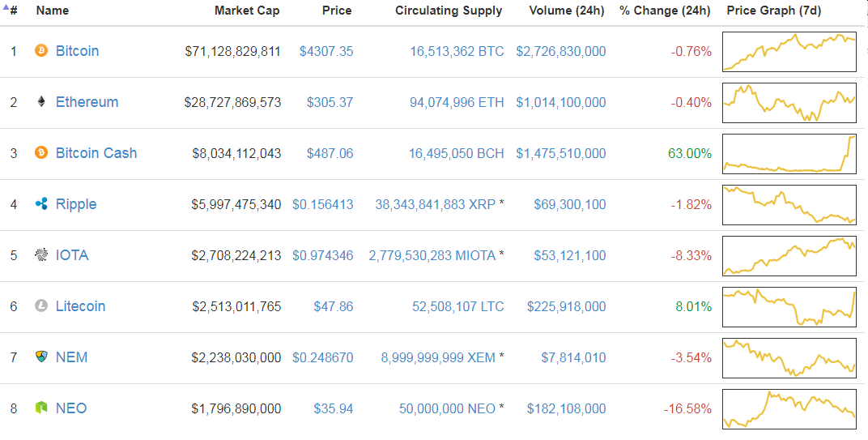The width and height of the screenshot is (868, 440).
Task: Click the NEO green cube icon
Action: pos(41,408)
